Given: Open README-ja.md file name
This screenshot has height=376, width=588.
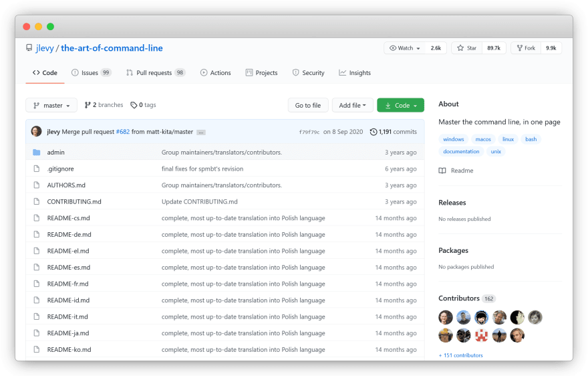Looking at the screenshot, I should pos(68,333).
